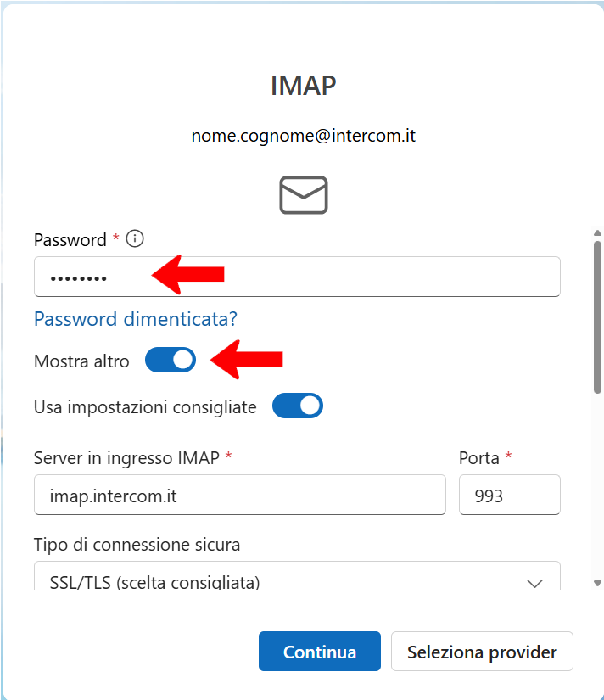604x700 pixels.
Task: Click the chevron arrow of the SSL/TLS combo box
Action: pyautogui.click(x=534, y=582)
